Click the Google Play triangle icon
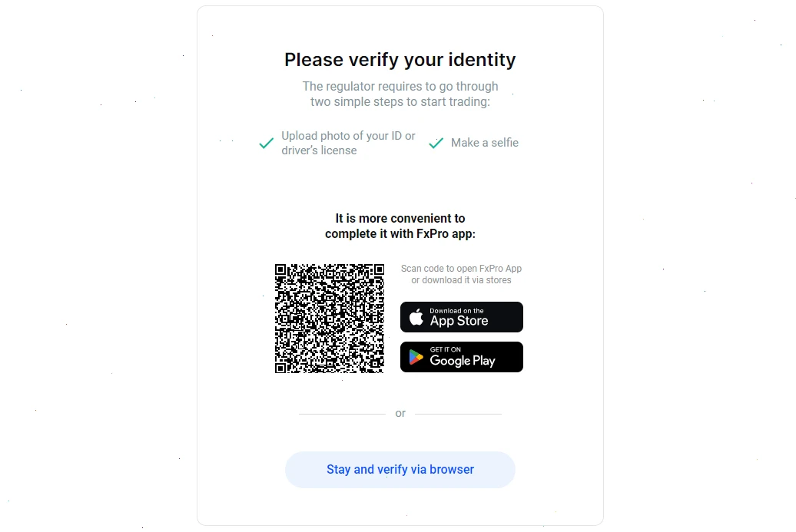The image size is (796, 532). click(415, 356)
